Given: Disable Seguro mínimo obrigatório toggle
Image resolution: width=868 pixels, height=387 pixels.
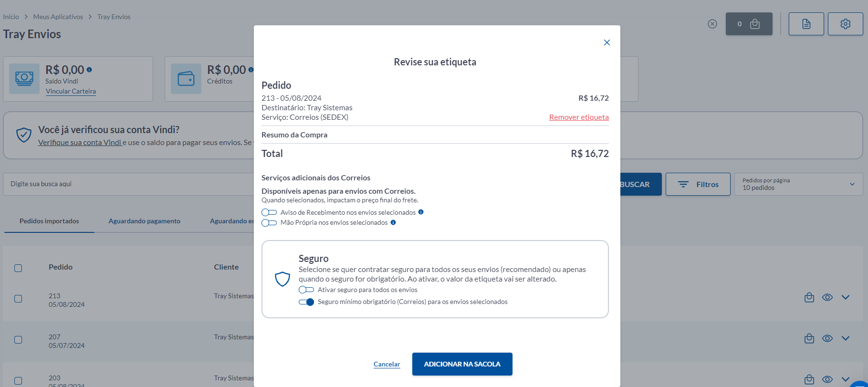Looking at the screenshot, I should 306,302.
